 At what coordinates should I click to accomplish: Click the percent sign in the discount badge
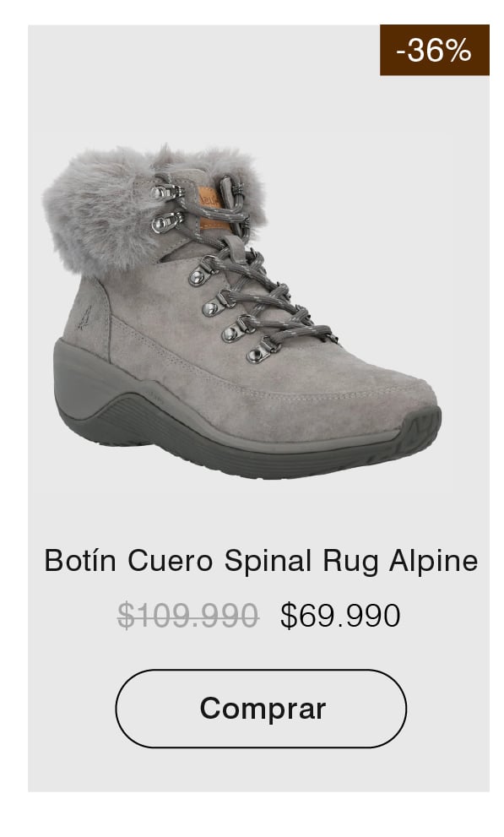point(458,50)
